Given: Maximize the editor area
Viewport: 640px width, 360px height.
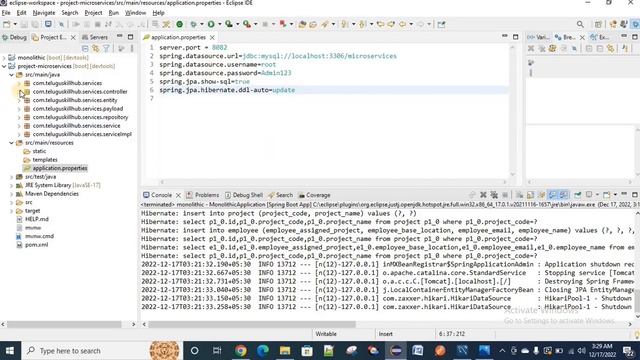Looking at the screenshot, I should pyautogui.click(x=516, y=37).
